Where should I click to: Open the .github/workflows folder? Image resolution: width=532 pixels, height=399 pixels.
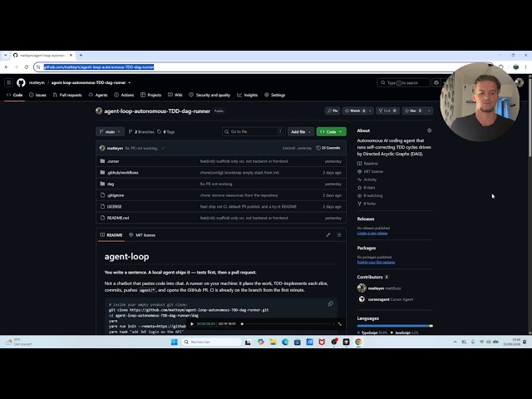pyautogui.click(x=122, y=172)
